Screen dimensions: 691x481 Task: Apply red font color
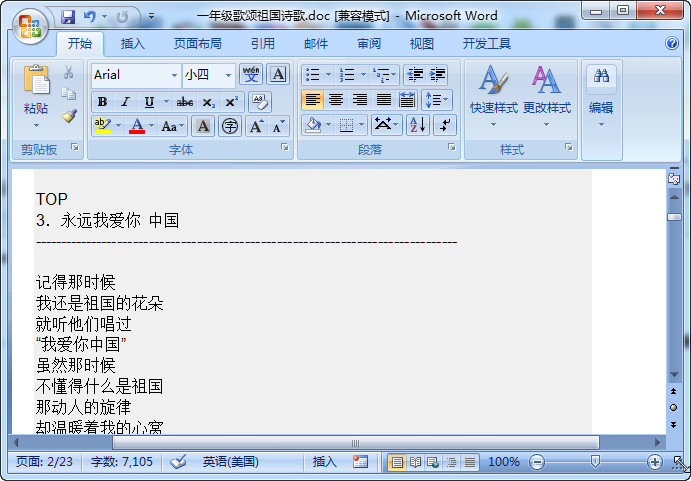[x=137, y=126]
